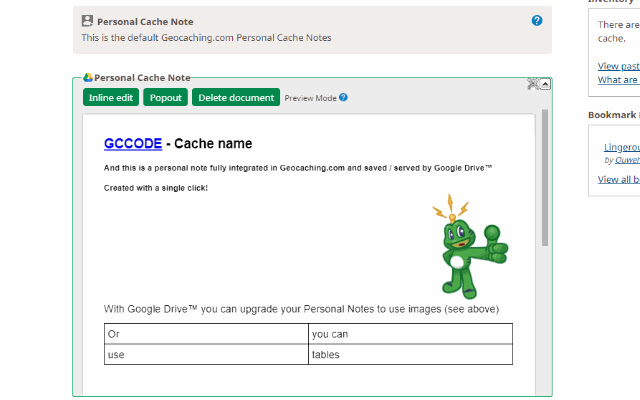Open the GCCODE hyperlink
This screenshot has width=640, height=400.
pyautogui.click(x=133, y=144)
